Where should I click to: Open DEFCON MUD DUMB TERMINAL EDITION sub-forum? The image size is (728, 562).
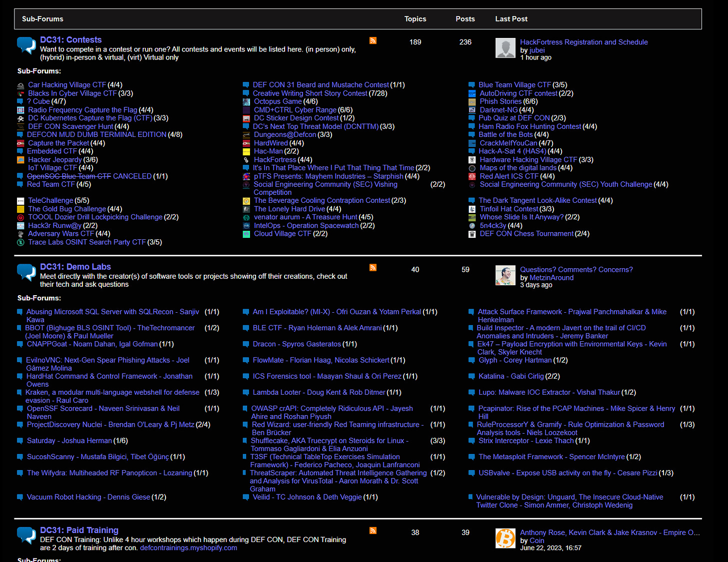pyautogui.click(x=96, y=135)
